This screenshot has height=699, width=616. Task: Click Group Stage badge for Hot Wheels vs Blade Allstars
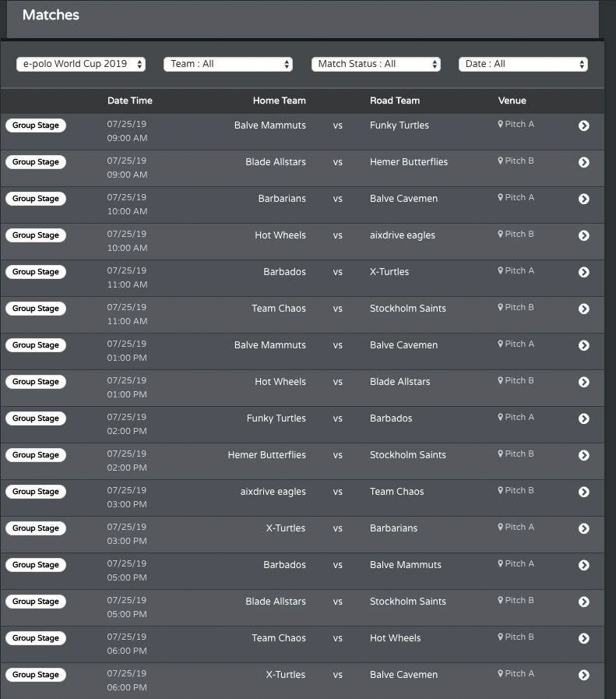36,382
